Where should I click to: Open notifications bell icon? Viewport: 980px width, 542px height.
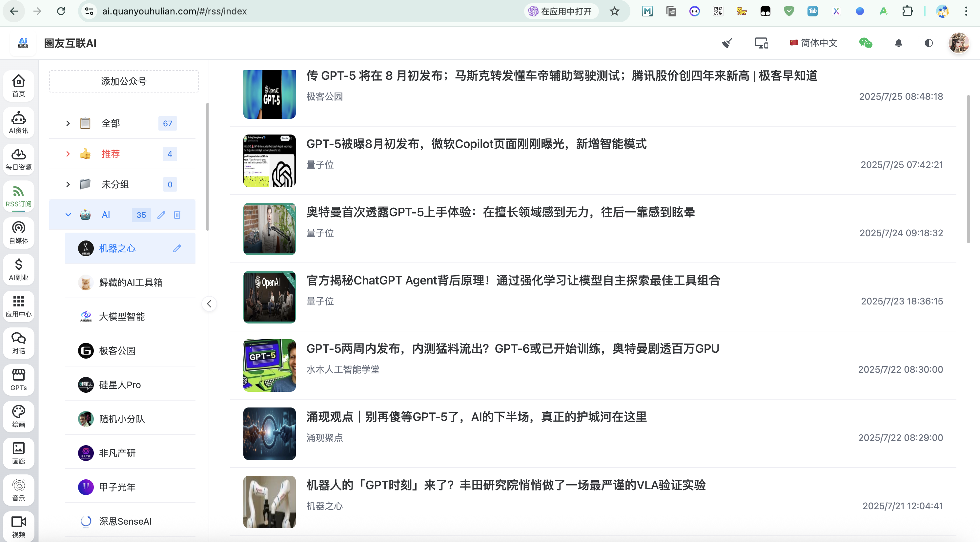899,43
